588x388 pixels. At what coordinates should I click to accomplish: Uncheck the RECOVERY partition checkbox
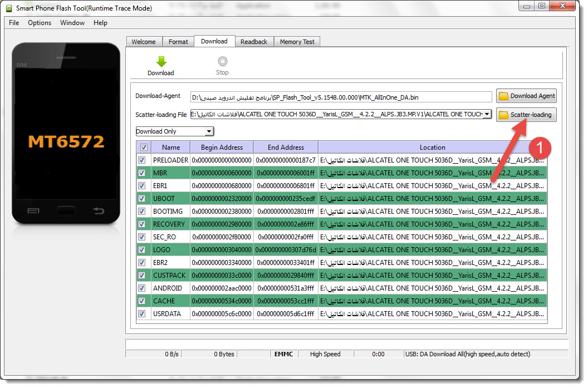(x=142, y=224)
